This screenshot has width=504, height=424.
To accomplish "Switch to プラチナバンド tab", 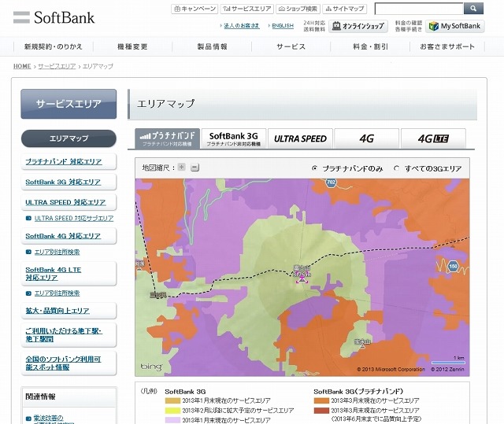I will coord(167,138).
